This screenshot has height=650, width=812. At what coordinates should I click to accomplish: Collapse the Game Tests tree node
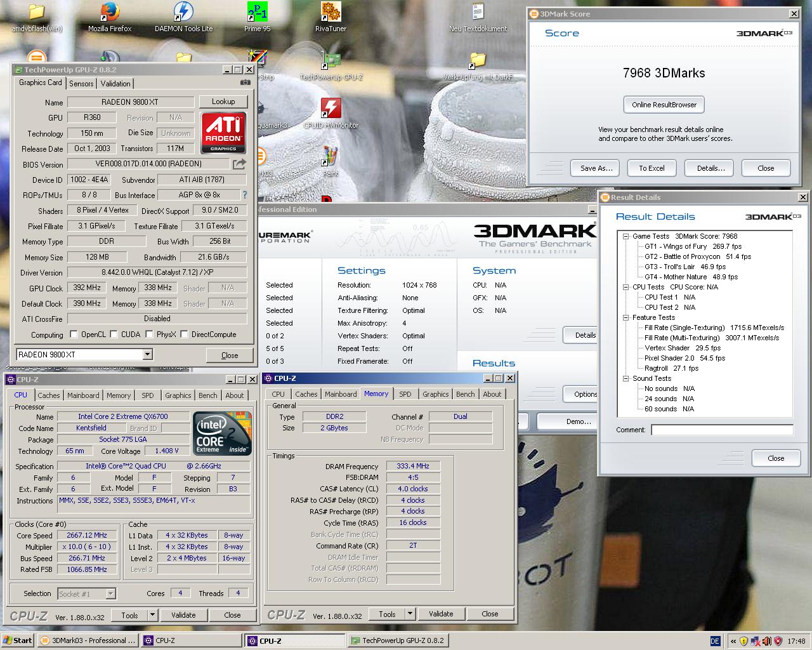click(625, 236)
